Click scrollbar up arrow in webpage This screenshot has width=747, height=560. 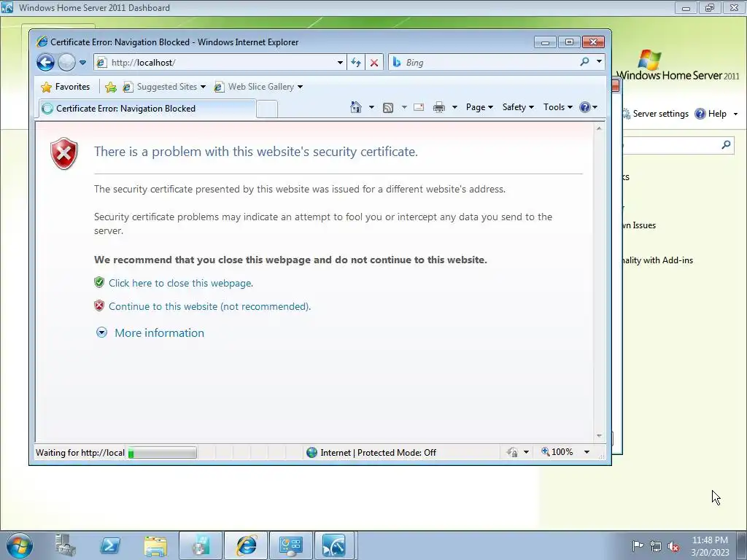coord(599,128)
